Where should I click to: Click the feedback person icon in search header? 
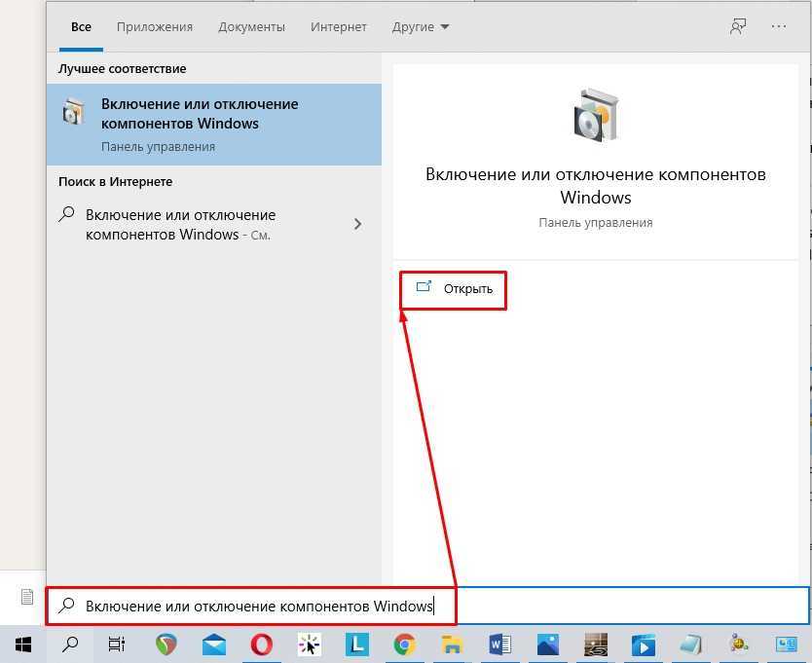click(738, 26)
